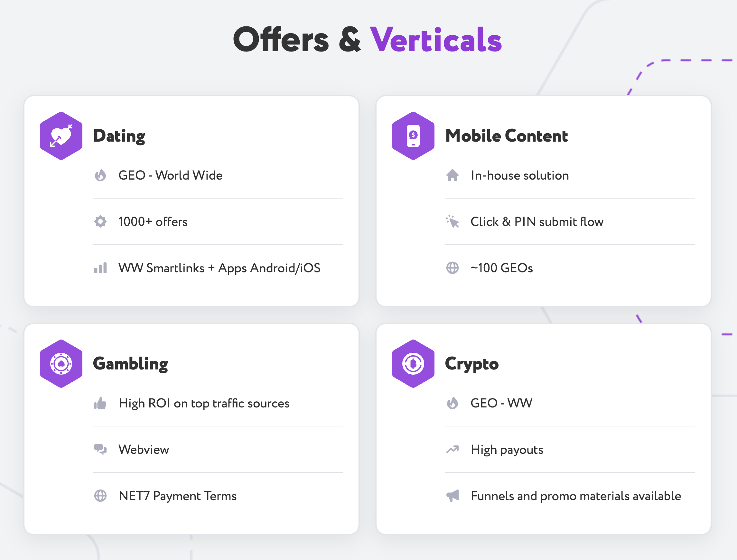Select the Mobile Content card heading
737x560 pixels.
point(507,136)
